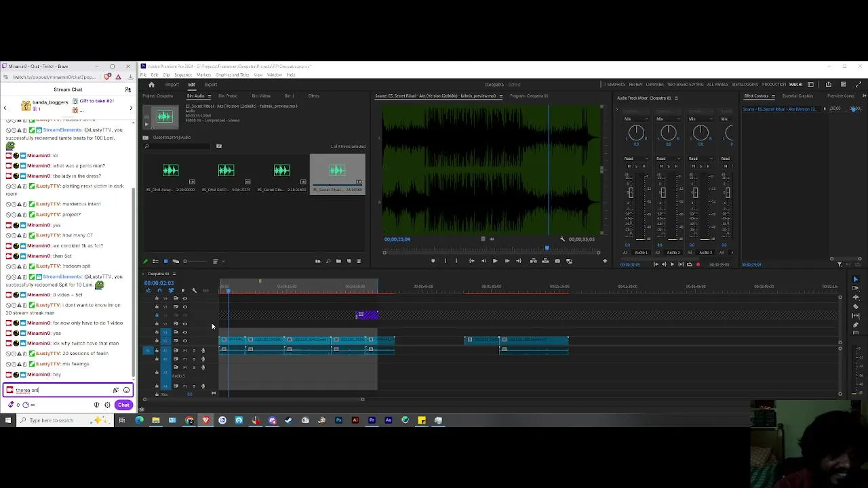The image size is (868, 488).
Task: Switch bin to list view icon
Action: pos(155,261)
